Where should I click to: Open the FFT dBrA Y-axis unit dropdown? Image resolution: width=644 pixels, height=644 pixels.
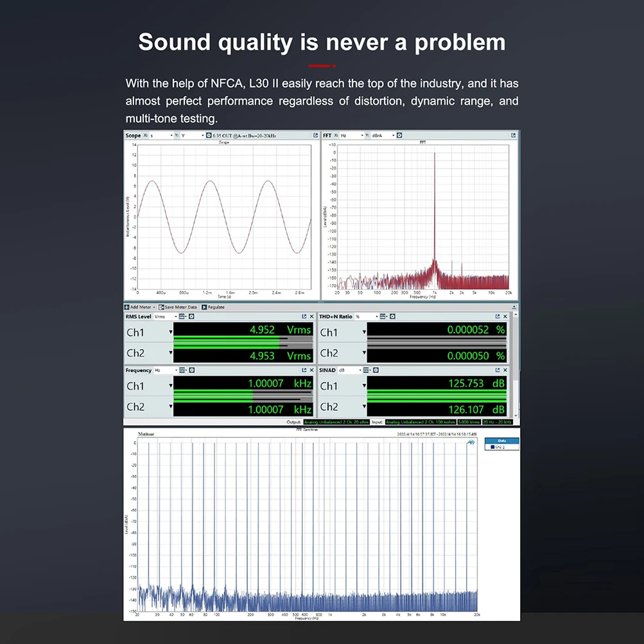click(383, 135)
